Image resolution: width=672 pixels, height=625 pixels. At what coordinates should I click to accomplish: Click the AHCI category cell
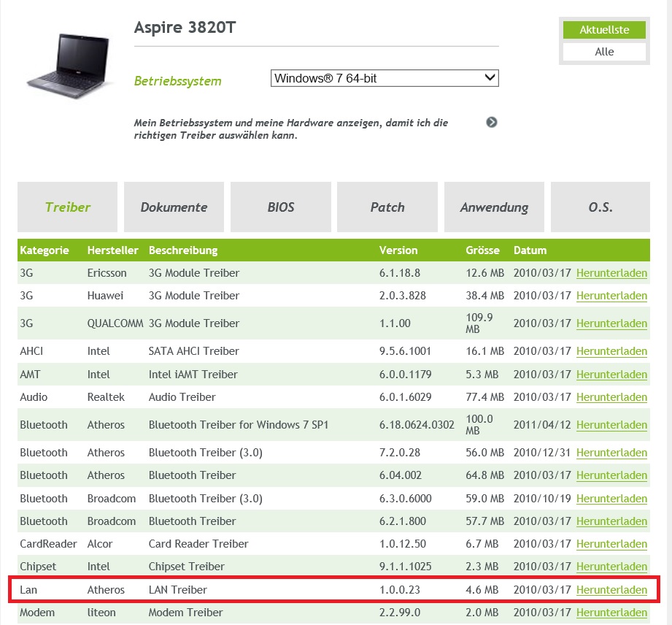tap(31, 351)
